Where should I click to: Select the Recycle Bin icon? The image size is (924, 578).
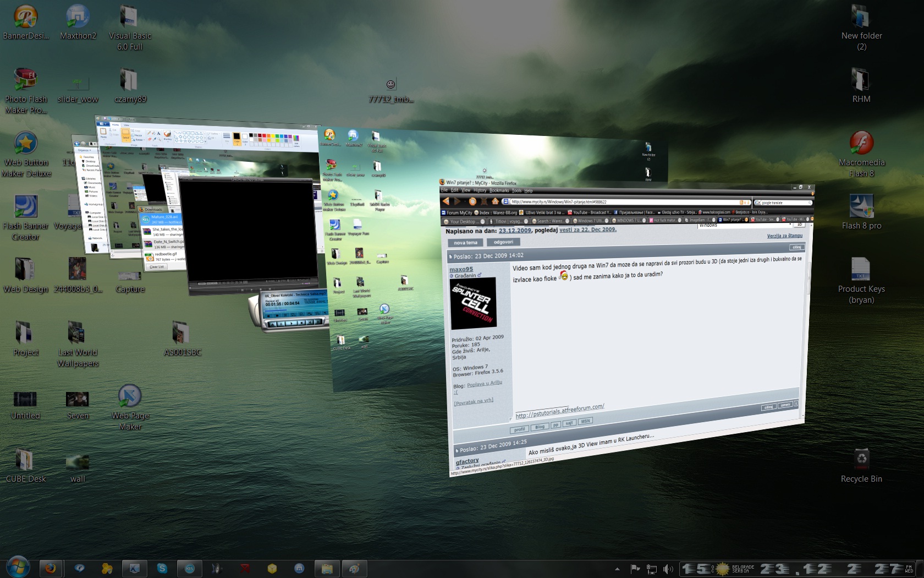861,465
